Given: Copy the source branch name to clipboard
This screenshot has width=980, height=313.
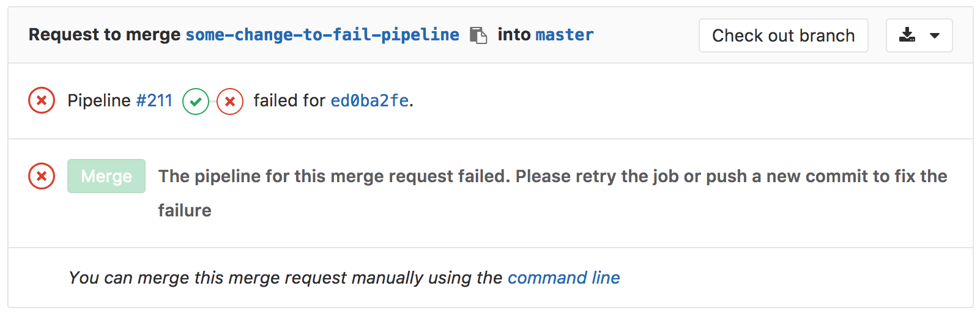Looking at the screenshot, I should click(x=478, y=35).
